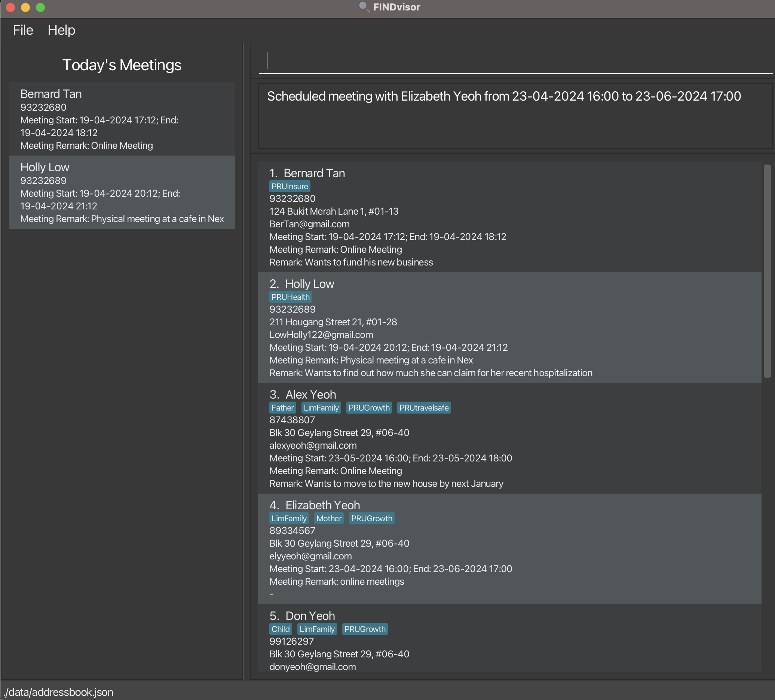Image resolution: width=775 pixels, height=700 pixels.
Task: Click the yellow minimize window button
Action: tap(25, 7)
